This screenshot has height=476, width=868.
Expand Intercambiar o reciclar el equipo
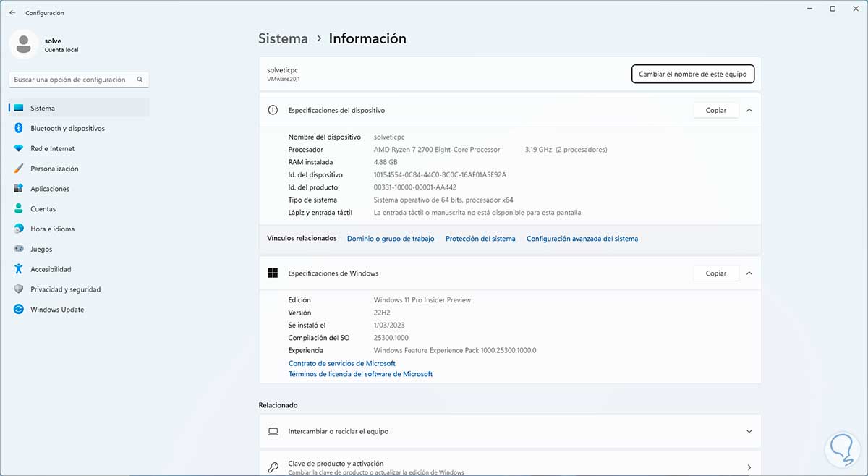[749, 431]
